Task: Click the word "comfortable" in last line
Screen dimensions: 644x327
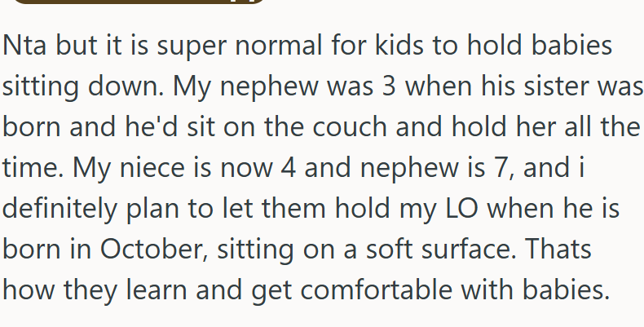Action: tap(377, 289)
